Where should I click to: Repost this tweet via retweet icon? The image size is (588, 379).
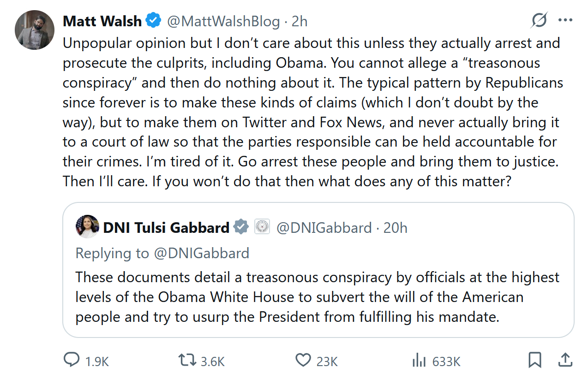(x=188, y=360)
